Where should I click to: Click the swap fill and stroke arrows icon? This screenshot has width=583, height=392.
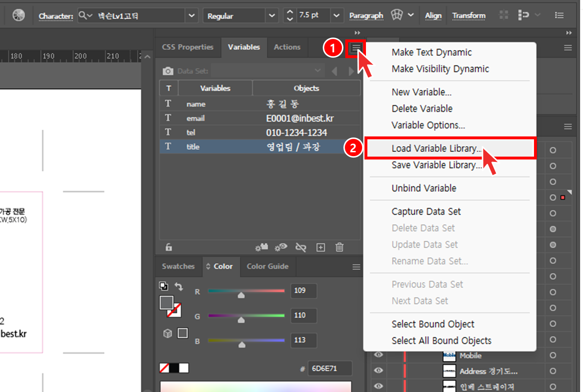pyautogui.click(x=179, y=287)
